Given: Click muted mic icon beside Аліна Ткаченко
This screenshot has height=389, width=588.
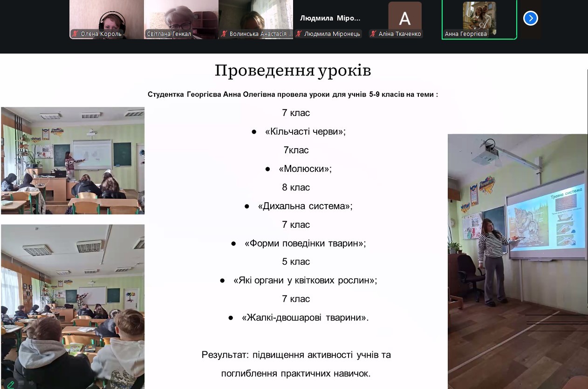Looking at the screenshot, I should pyautogui.click(x=373, y=34).
